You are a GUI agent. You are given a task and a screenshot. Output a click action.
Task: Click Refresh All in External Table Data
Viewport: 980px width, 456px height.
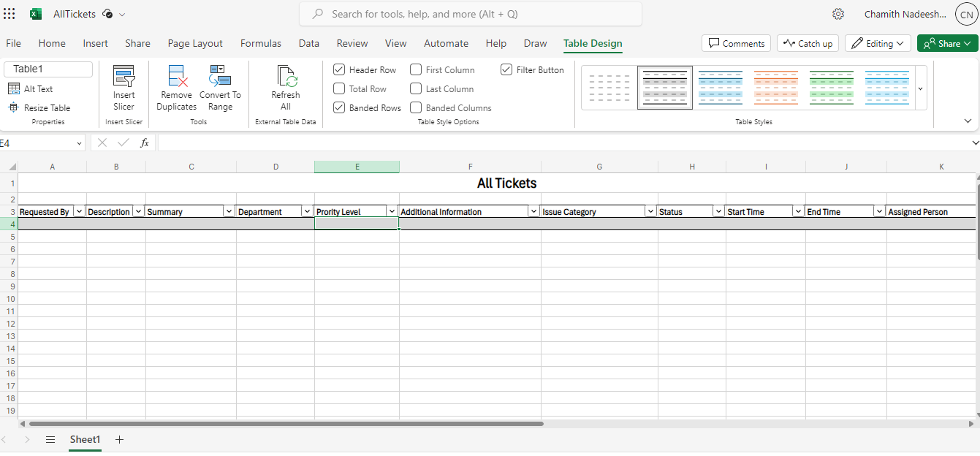[x=285, y=88]
